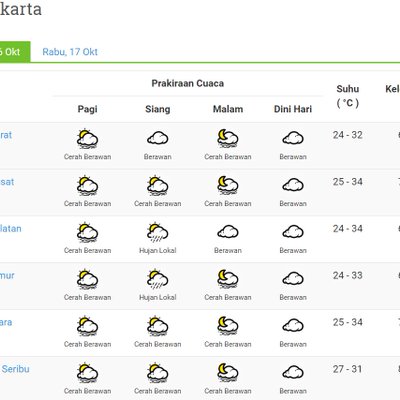Click Pagi weather icon in 24 - 32 row
This screenshot has height=400, width=400.
point(87,138)
